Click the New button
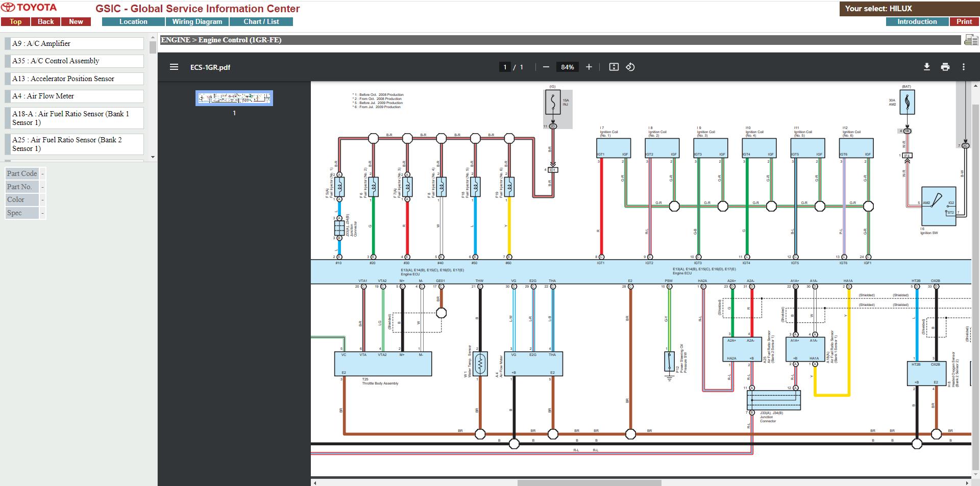Viewport: 980px width, 486px height. (x=76, y=21)
